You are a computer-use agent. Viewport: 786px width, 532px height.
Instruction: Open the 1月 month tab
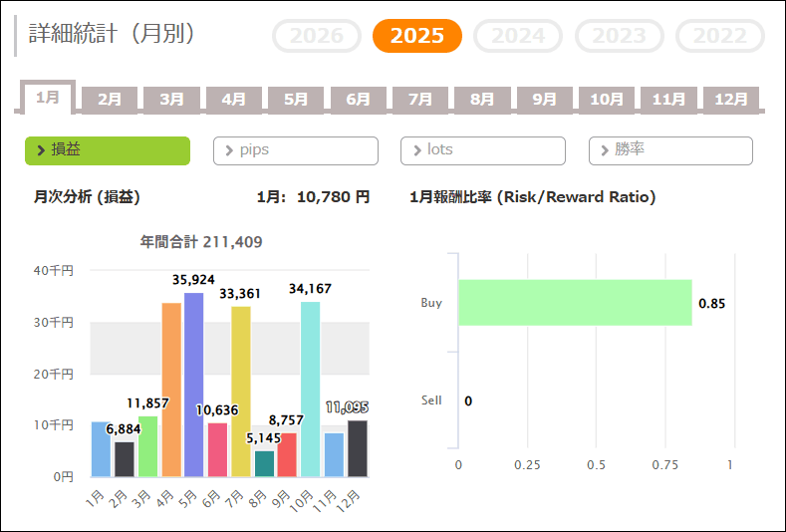(x=48, y=98)
